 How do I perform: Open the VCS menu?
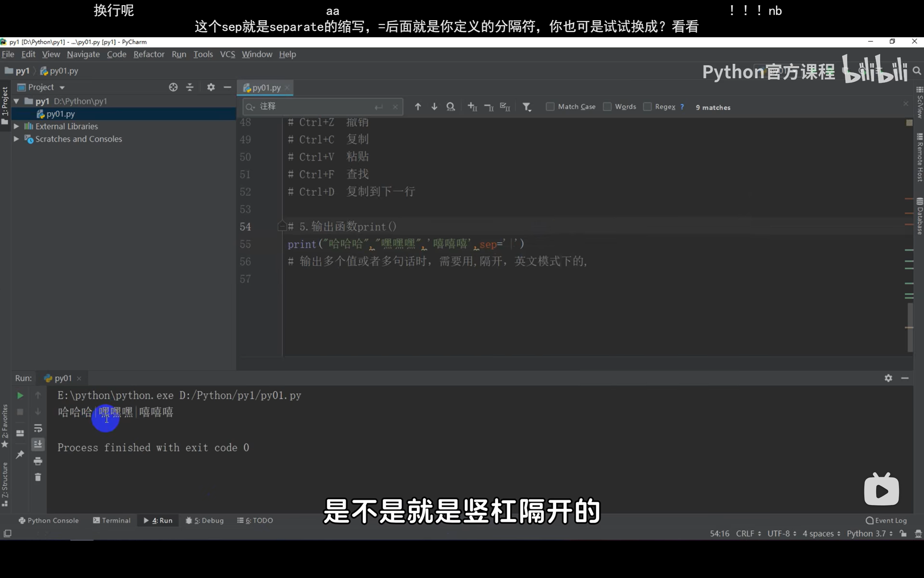click(227, 54)
